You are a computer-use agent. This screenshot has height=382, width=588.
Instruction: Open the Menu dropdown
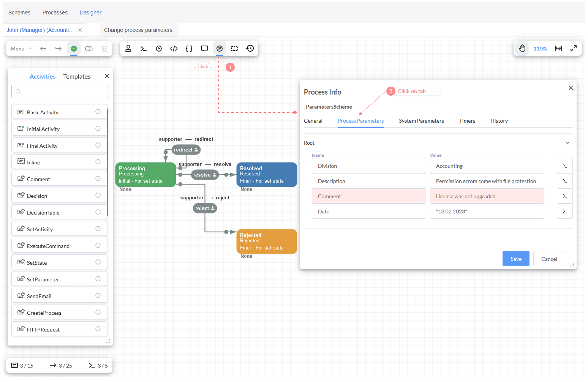pyautogui.click(x=21, y=49)
